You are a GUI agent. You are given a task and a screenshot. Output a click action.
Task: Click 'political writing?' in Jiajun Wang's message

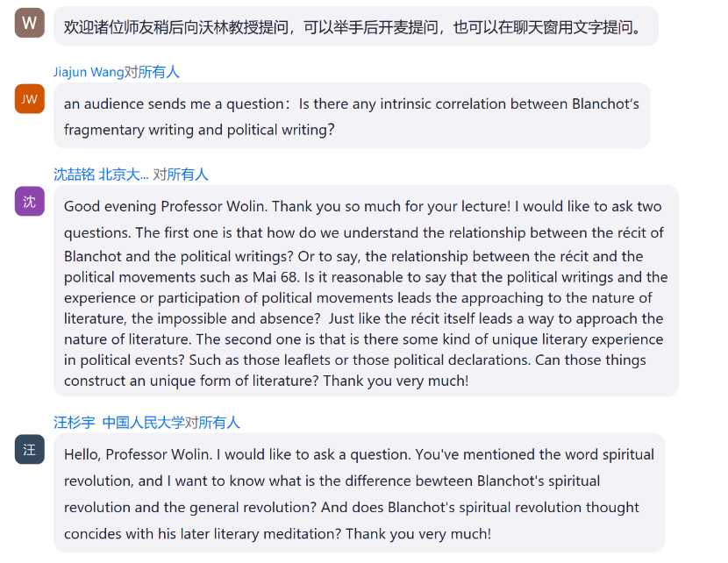click(281, 130)
